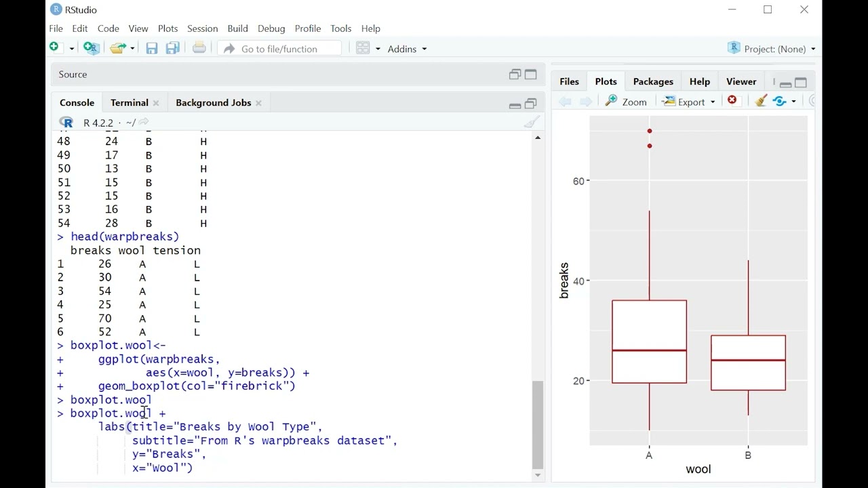The image size is (868, 488).
Task: Clear all plots with broom icon
Action: tap(761, 101)
